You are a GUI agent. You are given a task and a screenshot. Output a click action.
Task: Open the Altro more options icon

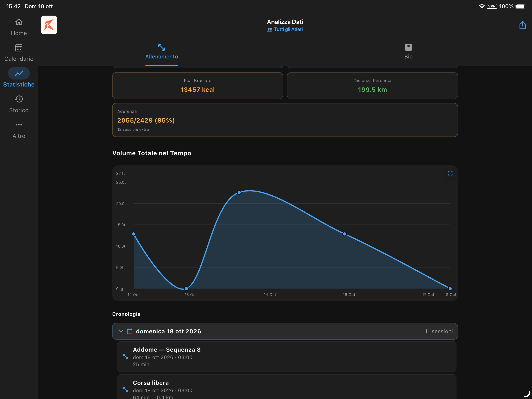click(x=19, y=125)
